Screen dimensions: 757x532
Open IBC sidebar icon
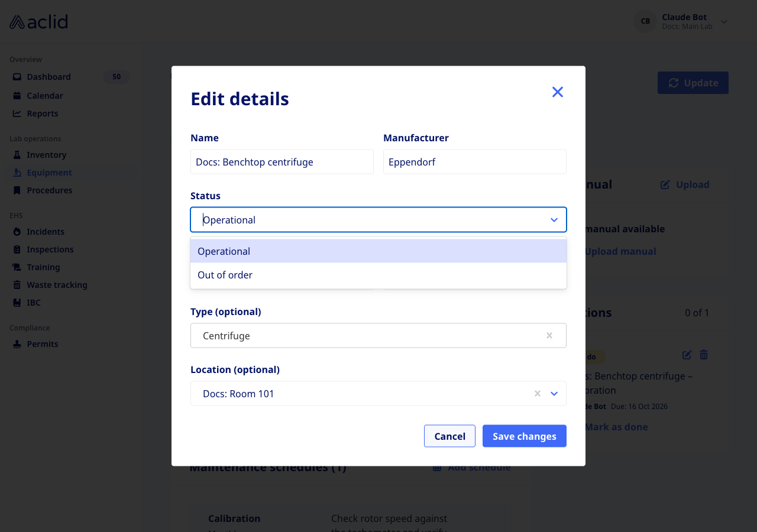pos(17,303)
